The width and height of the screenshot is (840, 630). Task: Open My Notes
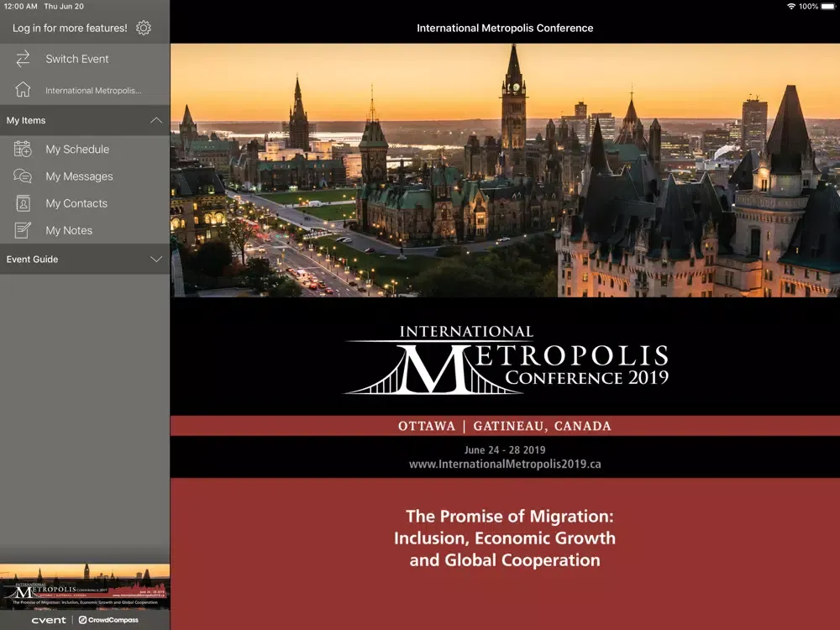(x=85, y=230)
